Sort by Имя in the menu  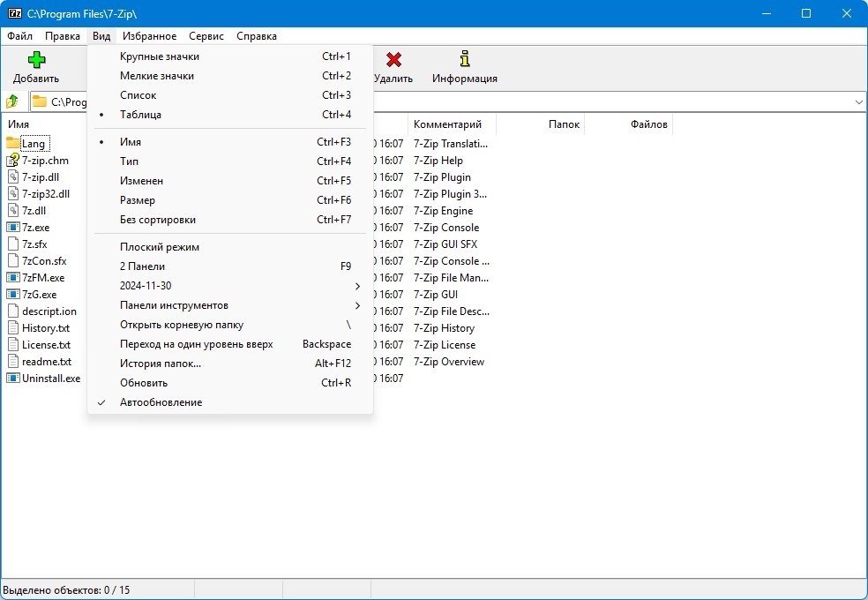pyautogui.click(x=229, y=142)
